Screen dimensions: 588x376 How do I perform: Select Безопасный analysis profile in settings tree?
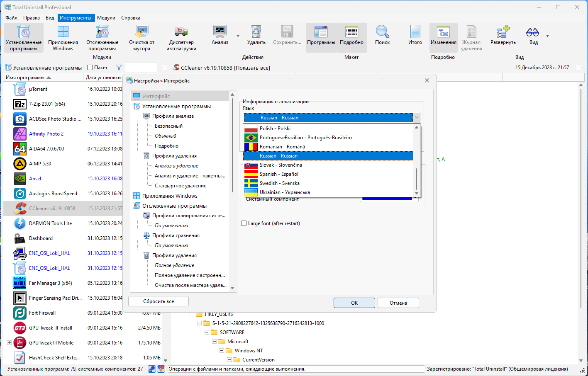click(168, 126)
